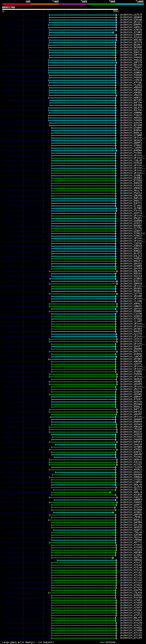Screen dimensions: 146x644
Task: Select the label UniRef100_B4K815
Action: point(131,331)
